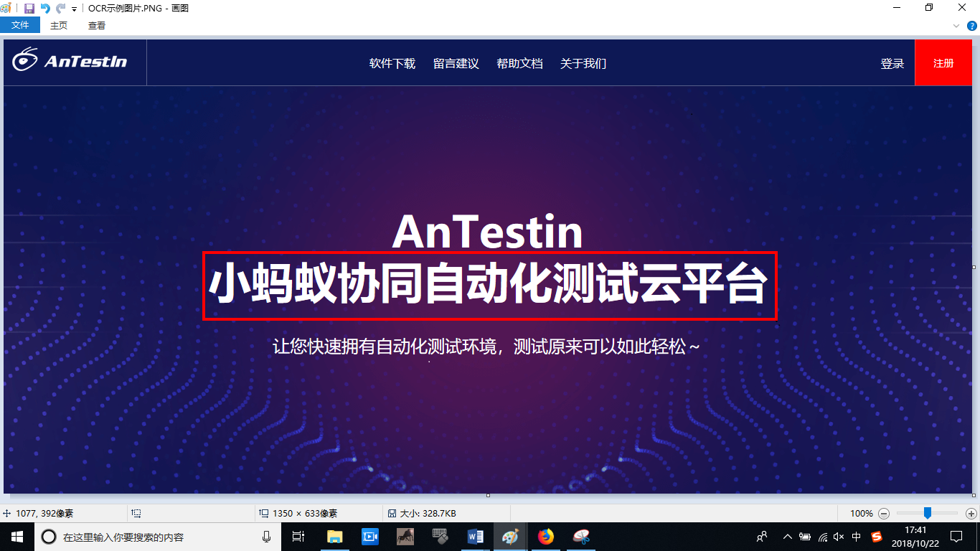This screenshot has height=551, width=980.
Task: Click the 100% zoom level label
Action: tap(862, 514)
